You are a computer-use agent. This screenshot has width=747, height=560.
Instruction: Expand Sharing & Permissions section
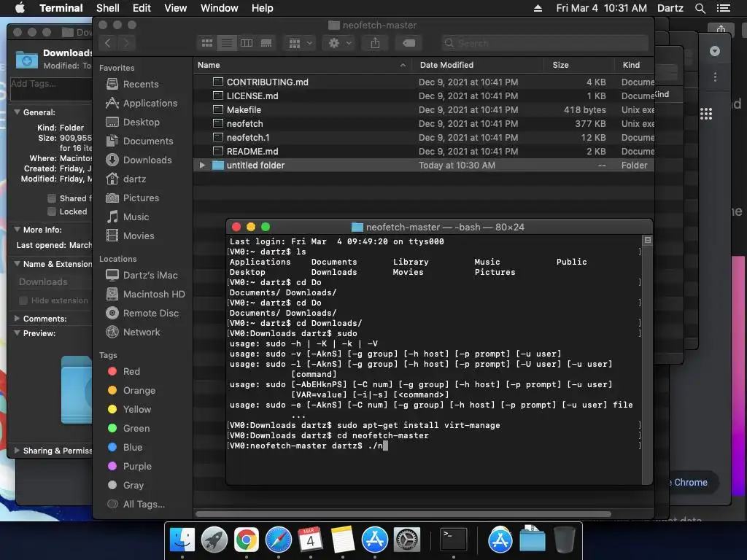(18, 451)
